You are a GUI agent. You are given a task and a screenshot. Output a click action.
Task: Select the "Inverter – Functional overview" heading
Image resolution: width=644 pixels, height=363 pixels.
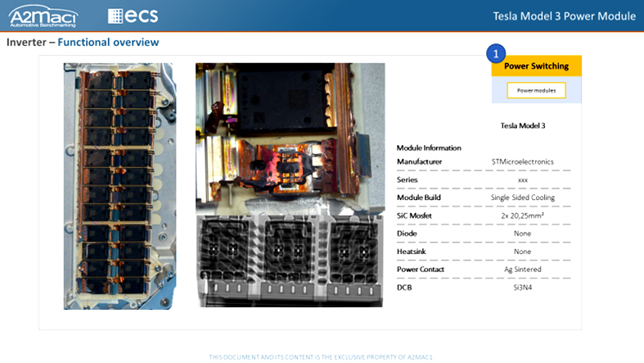(83, 43)
